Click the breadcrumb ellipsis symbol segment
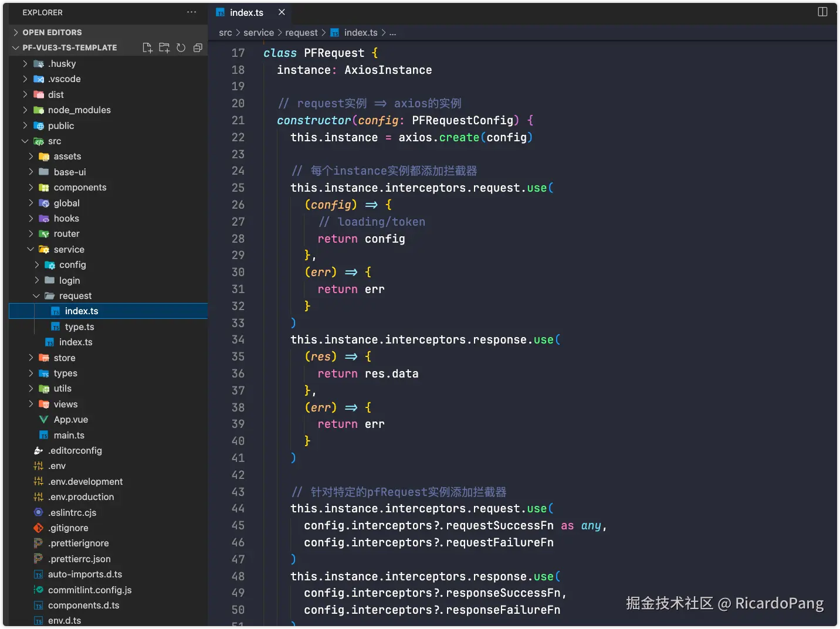 click(x=392, y=33)
